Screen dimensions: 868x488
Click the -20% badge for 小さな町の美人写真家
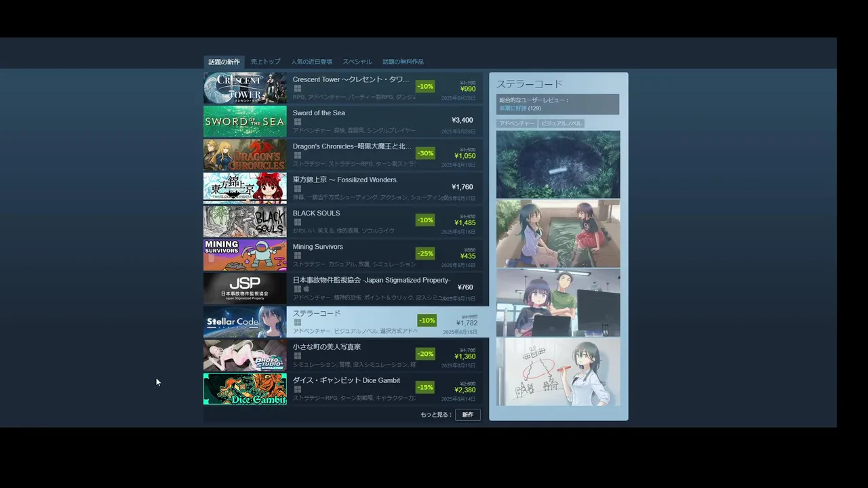425,354
